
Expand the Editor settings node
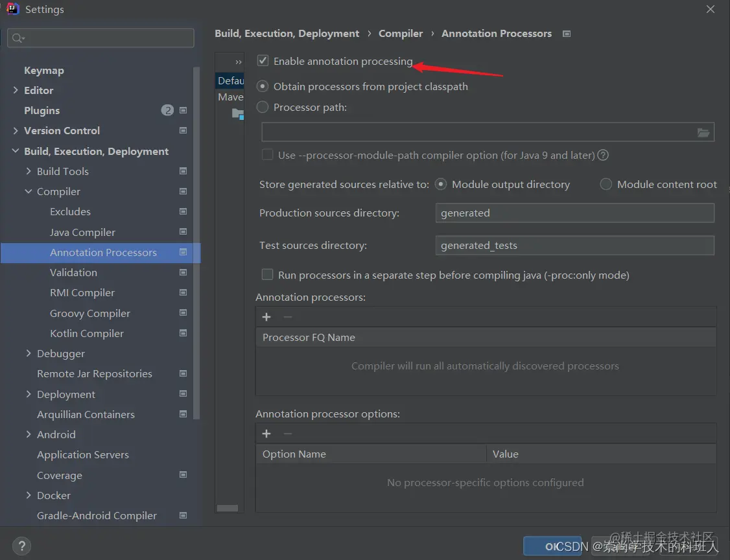tap(16, 90)
